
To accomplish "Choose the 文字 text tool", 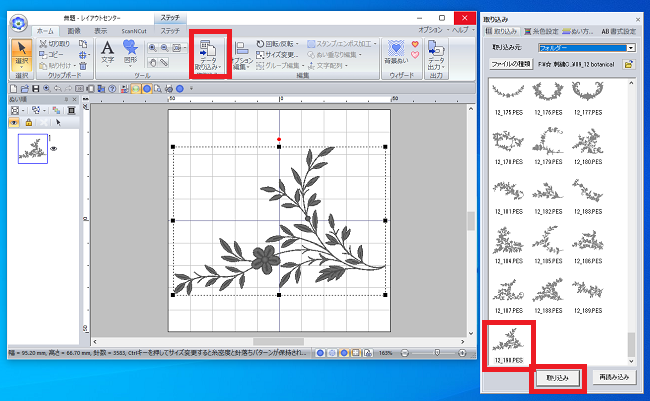I will click(x=107, y=55).
